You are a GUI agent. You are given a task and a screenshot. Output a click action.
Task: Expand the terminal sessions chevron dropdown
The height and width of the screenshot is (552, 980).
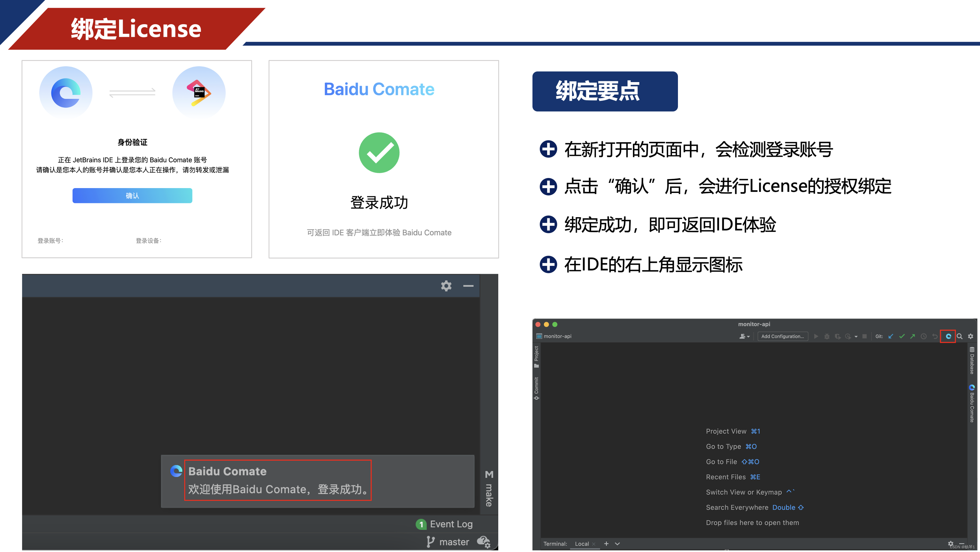point(617,544)
